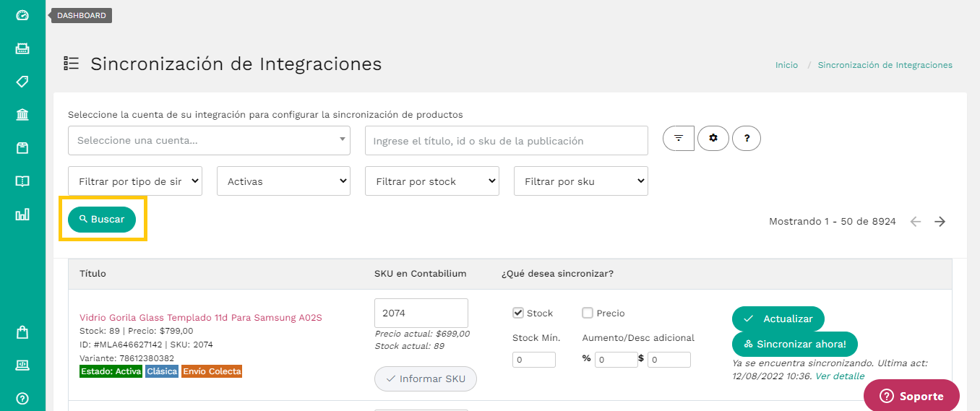Open the price tag sidebar icon

tap(22, 82)
